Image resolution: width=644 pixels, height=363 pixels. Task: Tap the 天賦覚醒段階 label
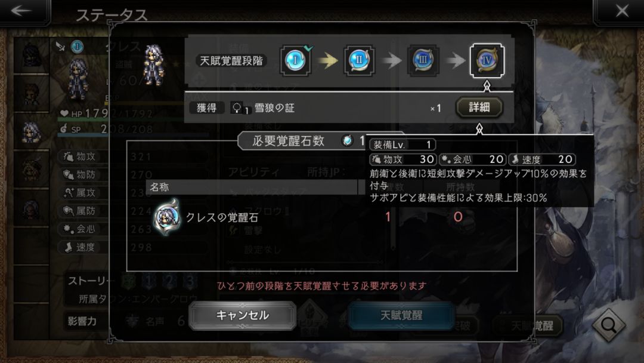pos(231,61)
